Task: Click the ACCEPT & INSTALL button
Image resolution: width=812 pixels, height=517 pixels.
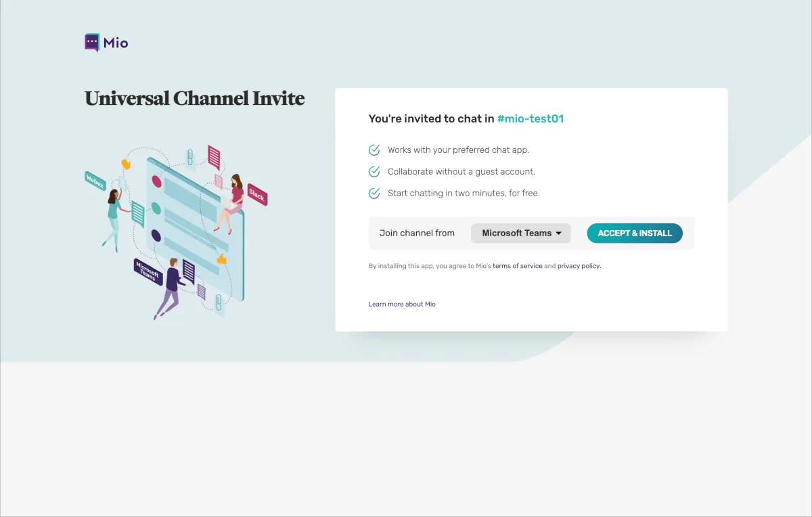Action: click(x=635, y=233)
